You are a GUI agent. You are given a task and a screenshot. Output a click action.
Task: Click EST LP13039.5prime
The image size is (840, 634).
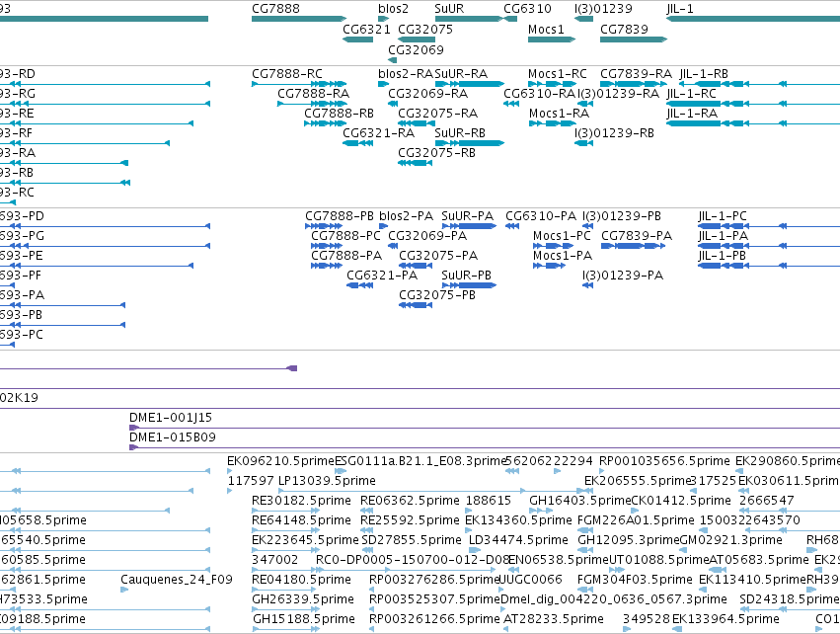tap(328, 481)
